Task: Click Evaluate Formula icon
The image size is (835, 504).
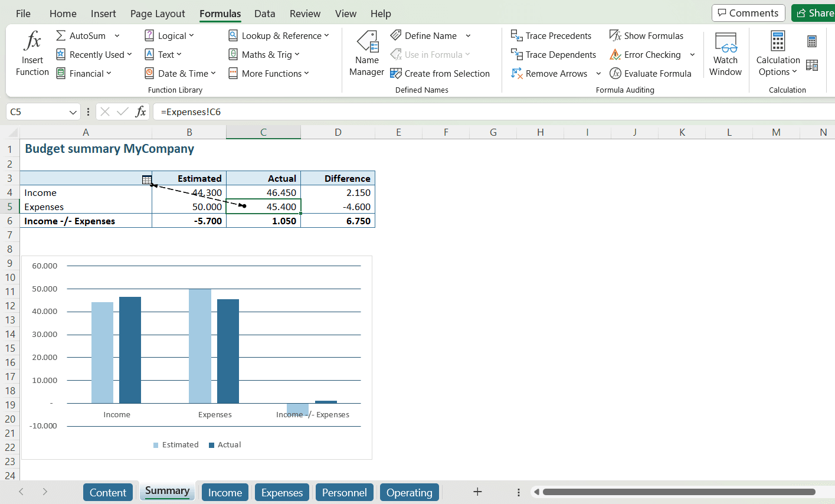Action: 615,74
